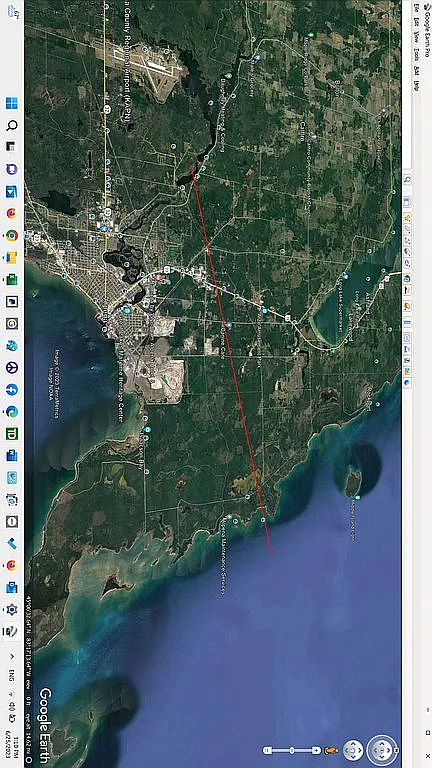The image size is (432, 768).
Task: Select the Add Polygon tool
Action: (407, 229)
